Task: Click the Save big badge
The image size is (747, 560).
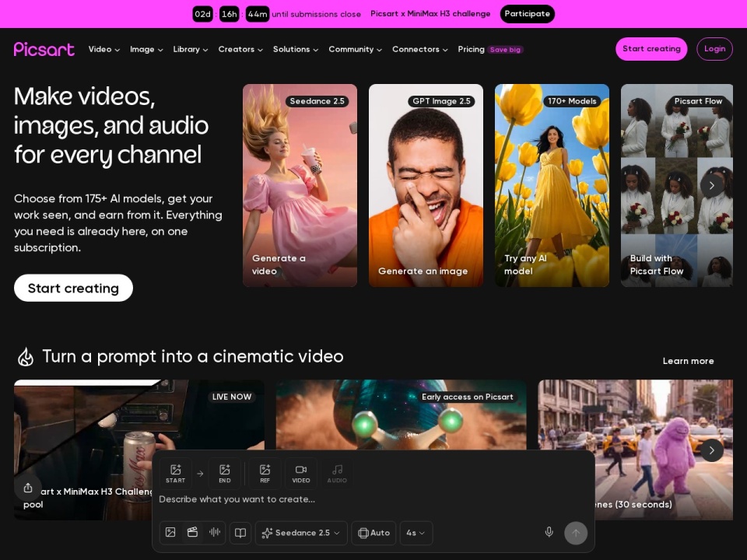Action: coord(505,50)
